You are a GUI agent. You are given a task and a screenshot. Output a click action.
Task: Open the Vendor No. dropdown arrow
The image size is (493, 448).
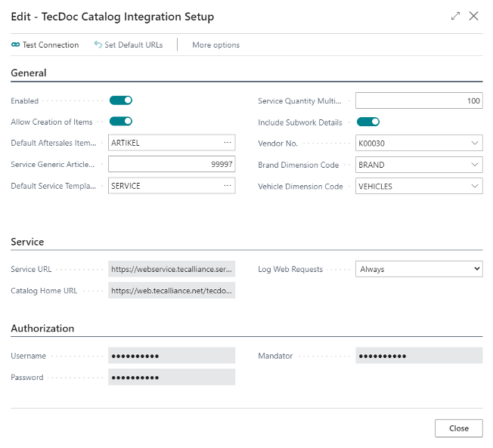pyautogui.click(x=474, y=144)
